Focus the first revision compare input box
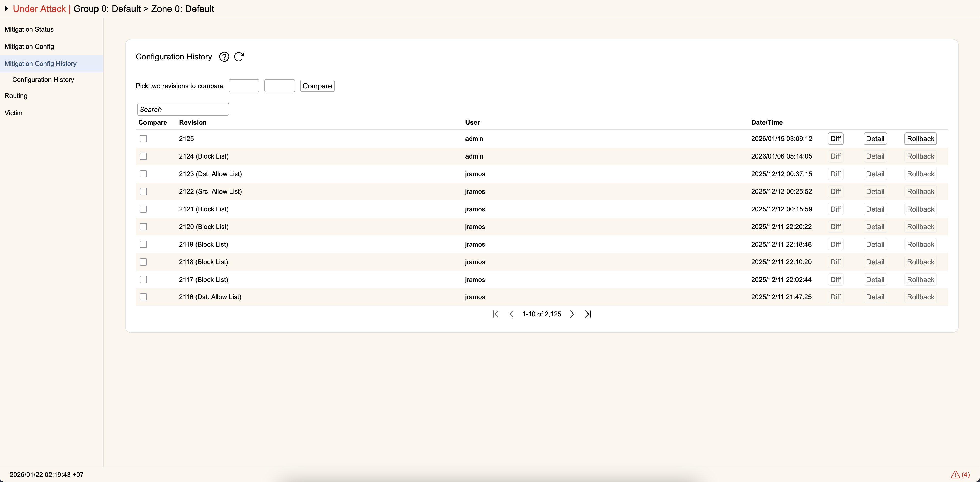This screenshot has height=482, width=980. click(x=244, y=86)
